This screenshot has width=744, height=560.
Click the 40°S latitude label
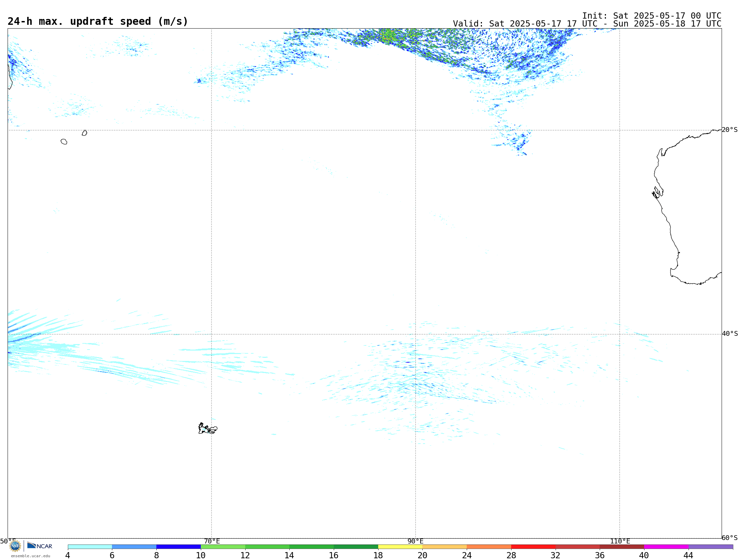(x=730, y=334)
